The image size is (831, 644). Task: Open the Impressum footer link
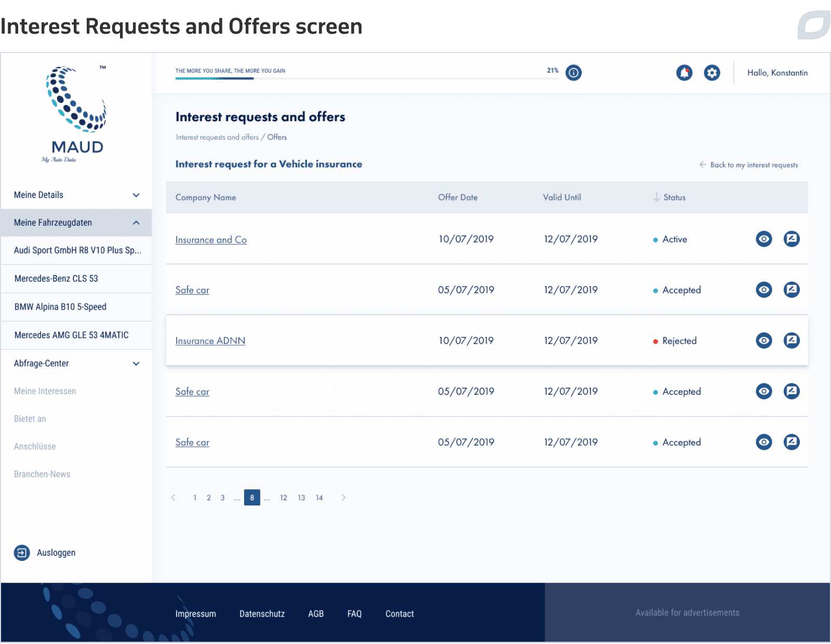[196, 614]
